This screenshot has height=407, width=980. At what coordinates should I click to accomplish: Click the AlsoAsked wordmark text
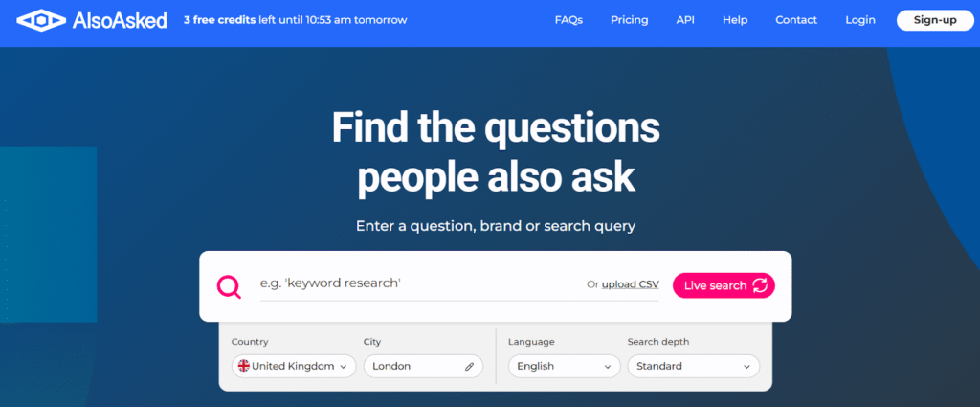(x=119, y=20)
